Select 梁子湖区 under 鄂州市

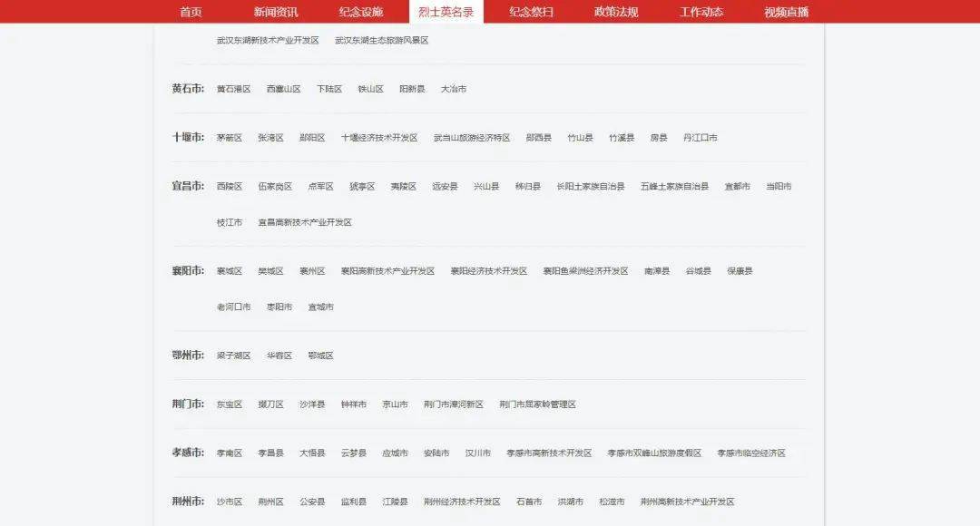click(x=233, y=356)
